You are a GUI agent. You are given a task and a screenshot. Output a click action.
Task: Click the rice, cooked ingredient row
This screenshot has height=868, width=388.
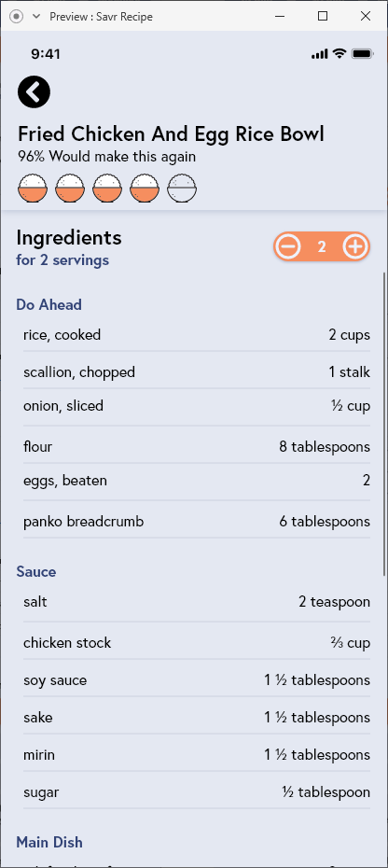point(197,335)
